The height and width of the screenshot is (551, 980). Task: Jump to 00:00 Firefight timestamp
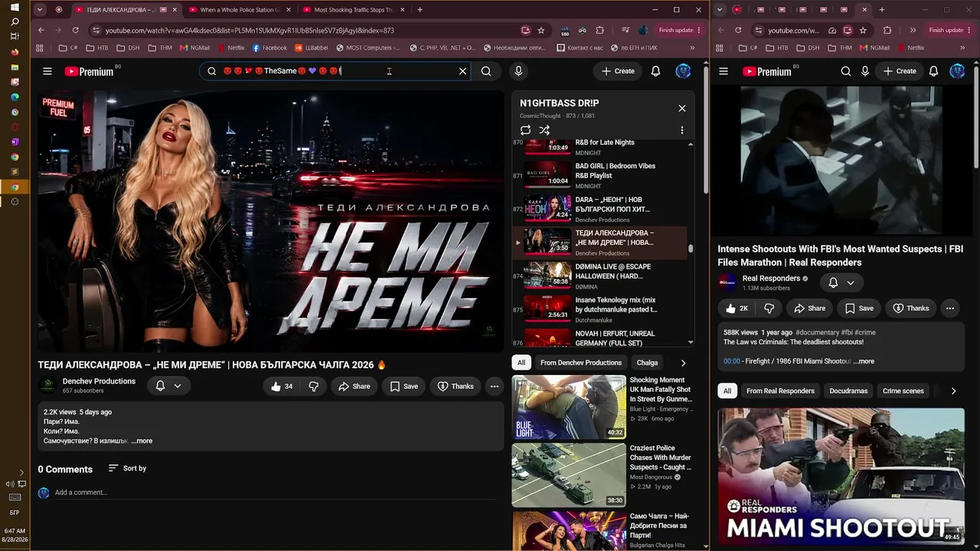pos(732,361)
